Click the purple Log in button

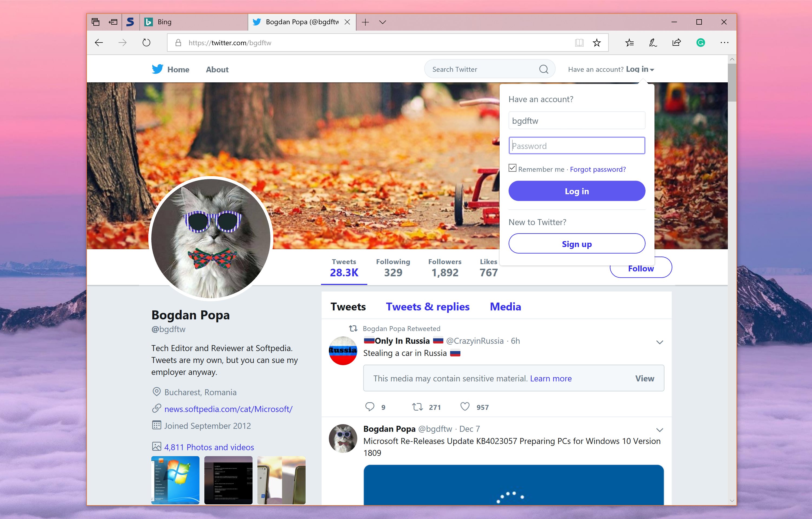(x=577, y=191)
